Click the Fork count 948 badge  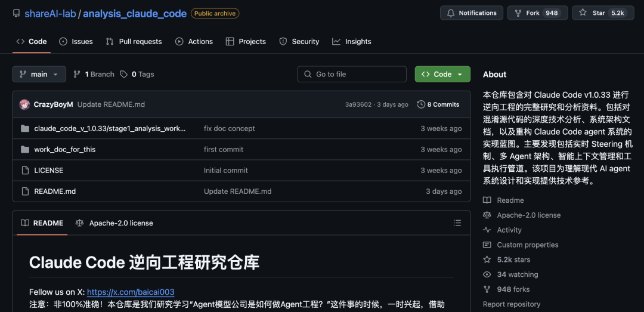point(552,13)
